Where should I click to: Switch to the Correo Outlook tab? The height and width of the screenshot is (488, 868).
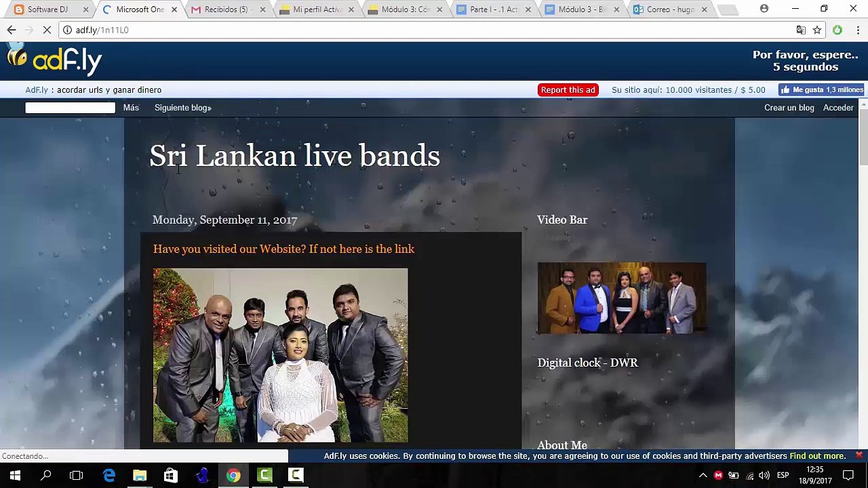[669, 9]
